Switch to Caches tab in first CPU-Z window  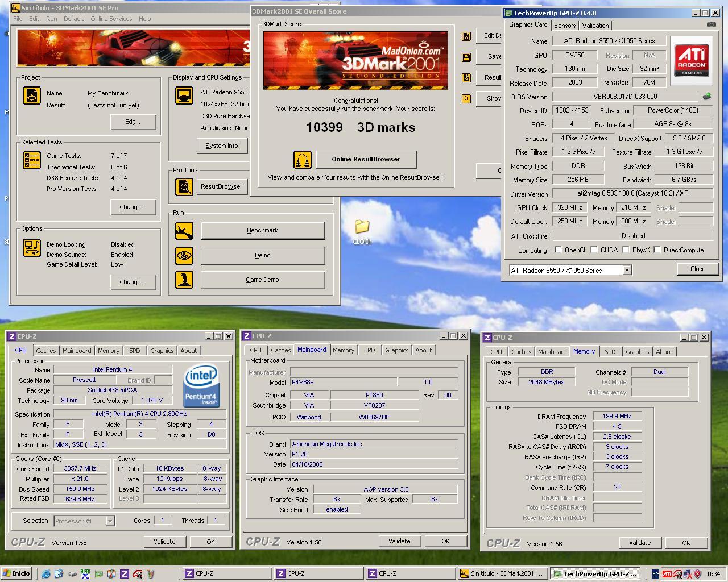click(46, 351)
